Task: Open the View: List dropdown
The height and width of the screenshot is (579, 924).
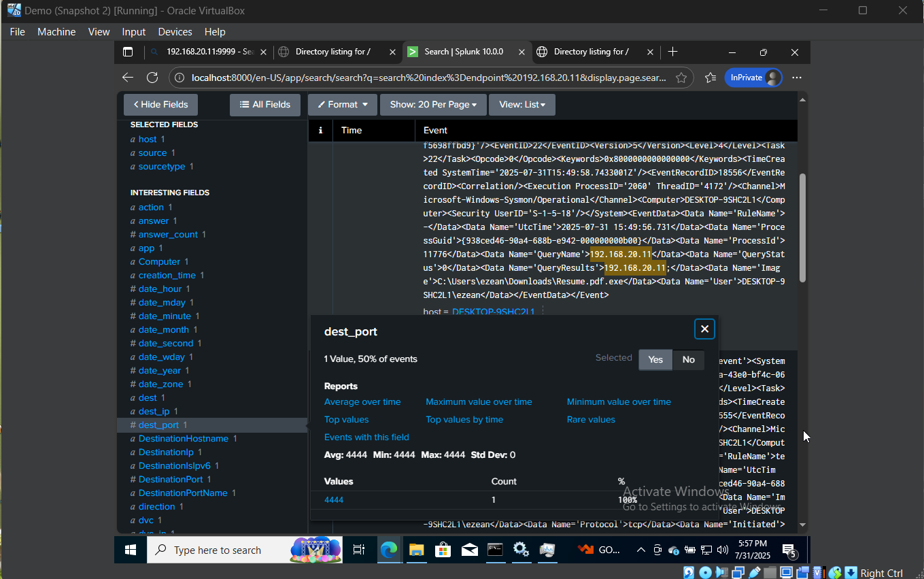Action: (521, 104)
